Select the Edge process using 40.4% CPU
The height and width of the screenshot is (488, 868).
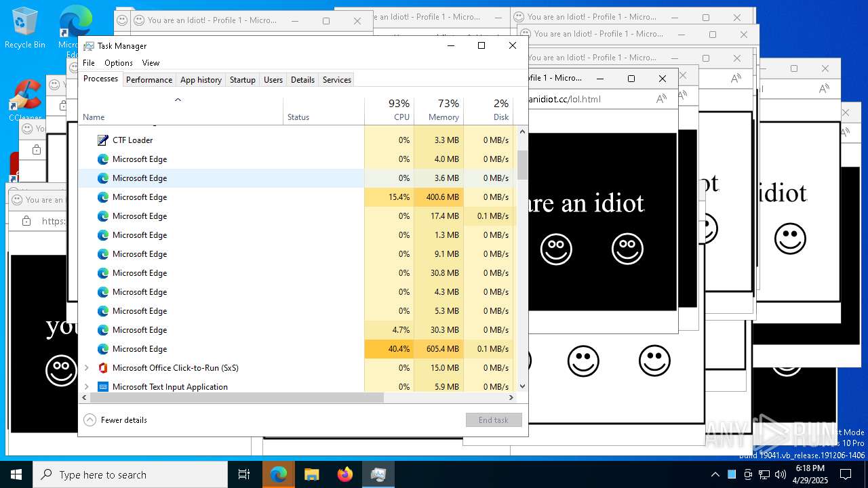coord(296,349)
